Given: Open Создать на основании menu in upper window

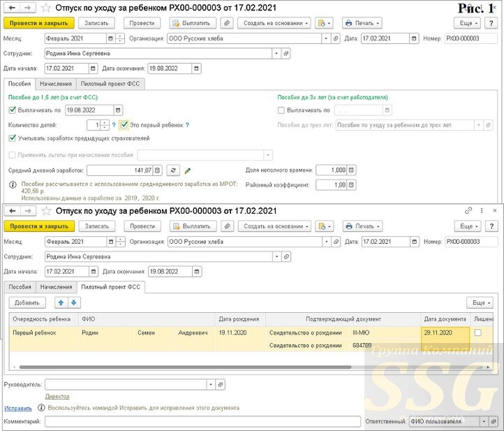Looking at the screenshot, I should point(274,23).
